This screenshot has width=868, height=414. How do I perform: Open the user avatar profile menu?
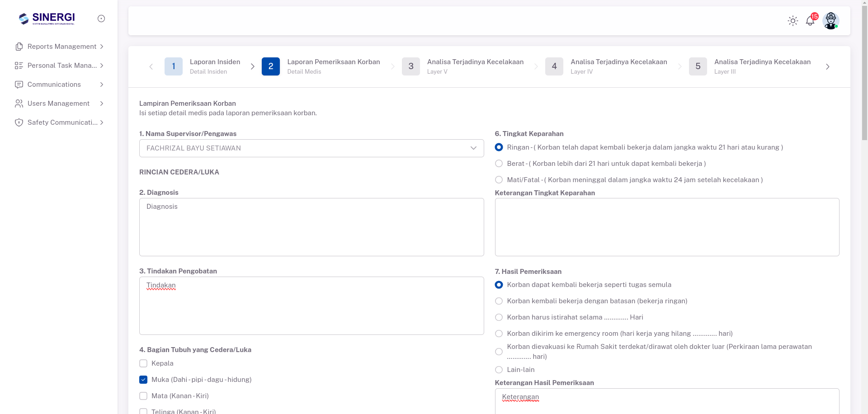pos(831,21)
